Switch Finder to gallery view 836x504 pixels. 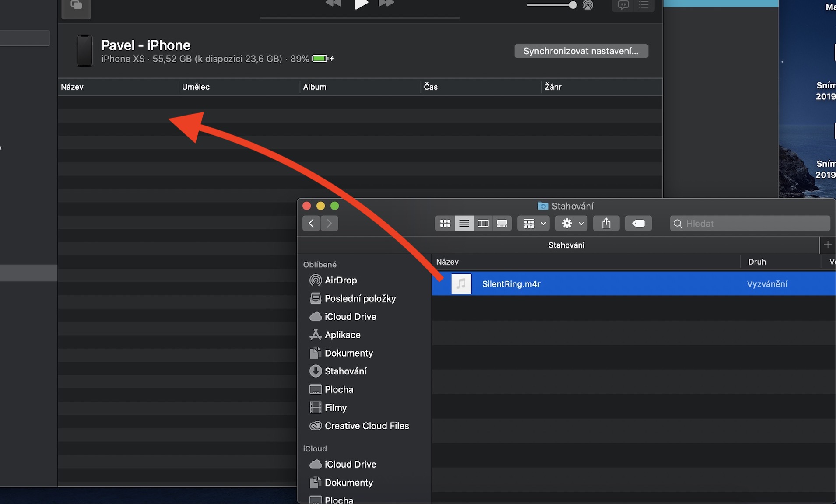[x=502, y=224]
